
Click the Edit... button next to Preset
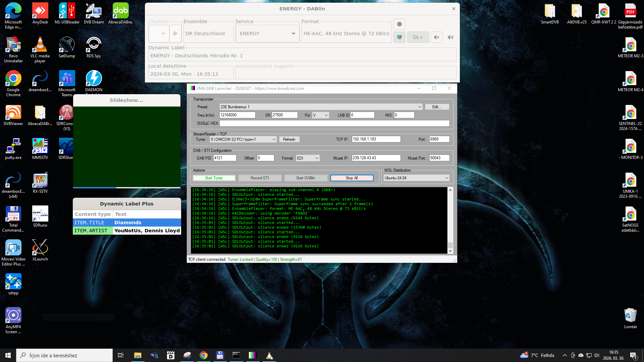pos(437,107)
